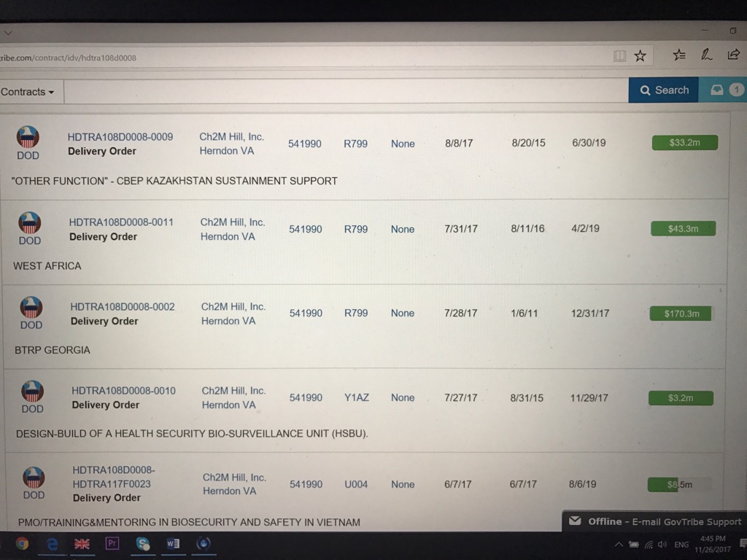Click the share page icon
Screen dimensions: 747x560
pyautogui.click(x=733, y=55)
